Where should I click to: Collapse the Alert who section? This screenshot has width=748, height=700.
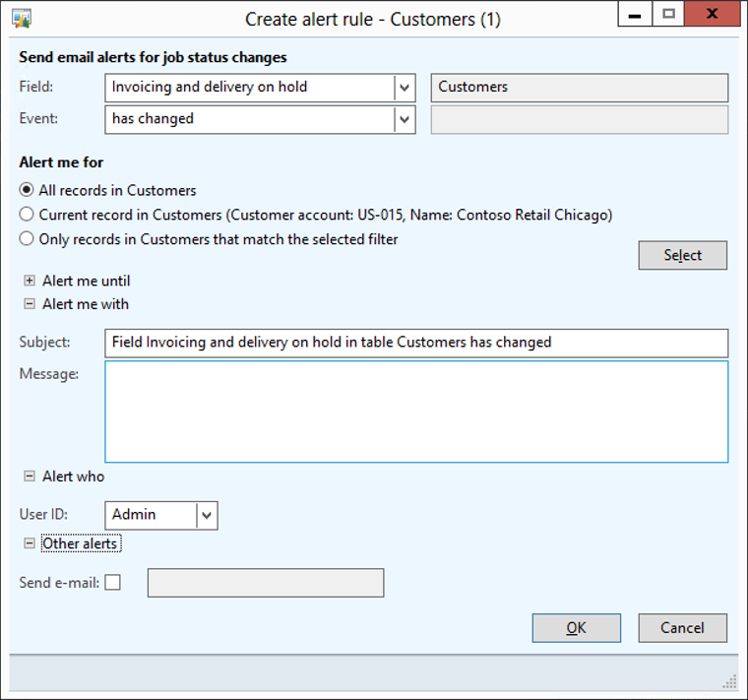[x=30, y=477]
